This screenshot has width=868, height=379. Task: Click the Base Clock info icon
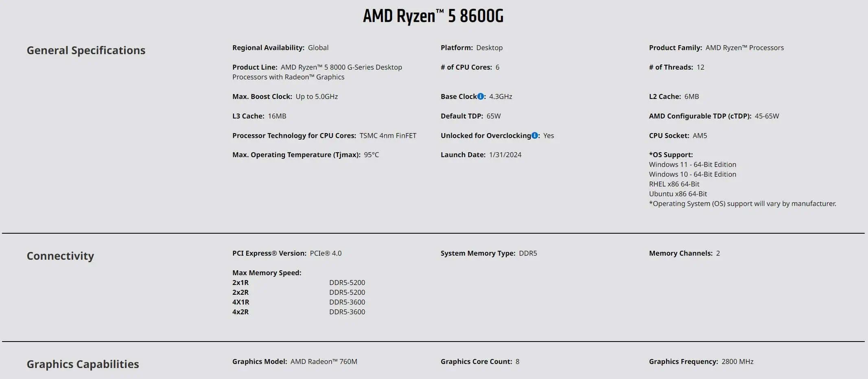pos(481,96)
